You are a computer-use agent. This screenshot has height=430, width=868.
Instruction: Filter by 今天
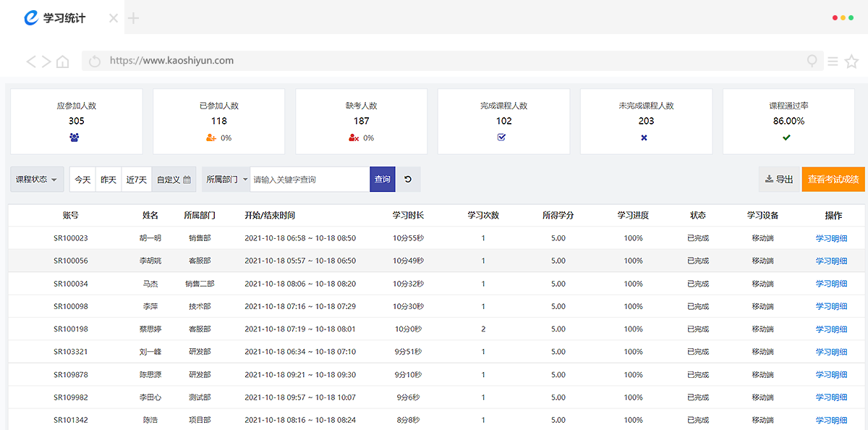tap(82, 180)
